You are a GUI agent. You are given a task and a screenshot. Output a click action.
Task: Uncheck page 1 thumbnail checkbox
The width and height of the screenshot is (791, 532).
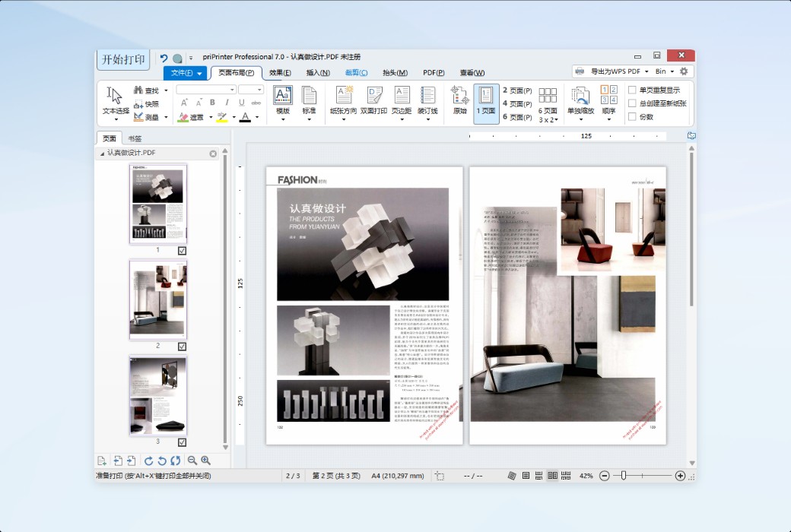[182, 251]
